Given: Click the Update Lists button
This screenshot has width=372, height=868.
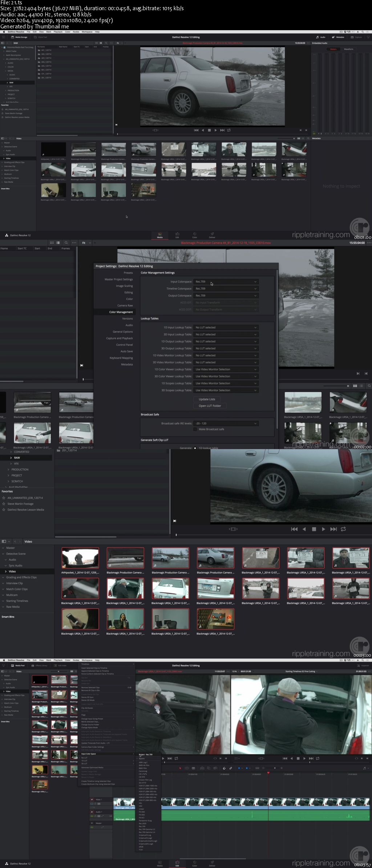Looking at the screenshot, I should [x=207, y=399].
